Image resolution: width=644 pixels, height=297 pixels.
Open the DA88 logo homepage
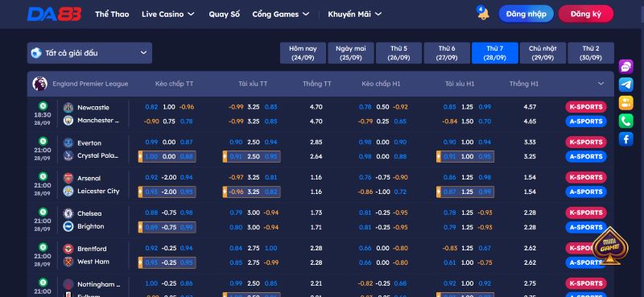click(x=54, y=14)
